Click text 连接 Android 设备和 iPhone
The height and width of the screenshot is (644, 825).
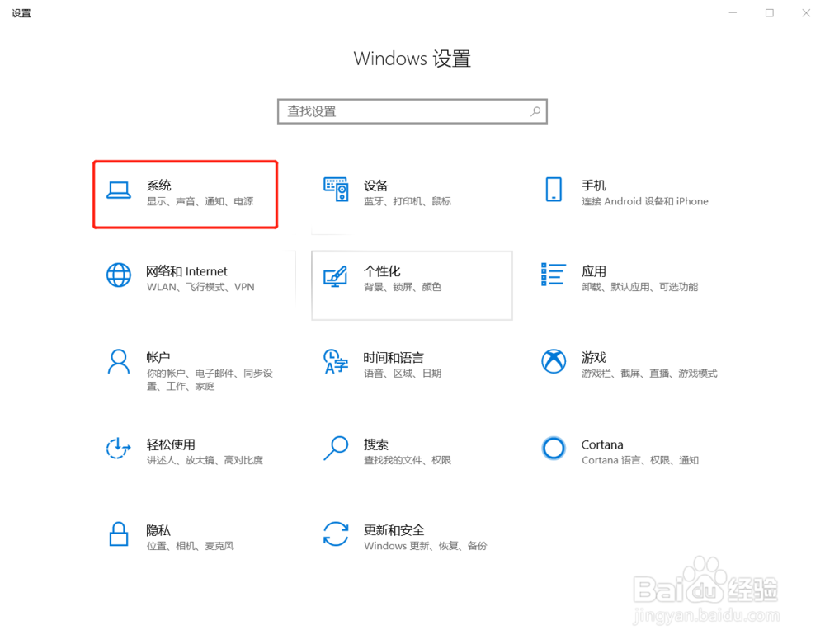[645, 201]
